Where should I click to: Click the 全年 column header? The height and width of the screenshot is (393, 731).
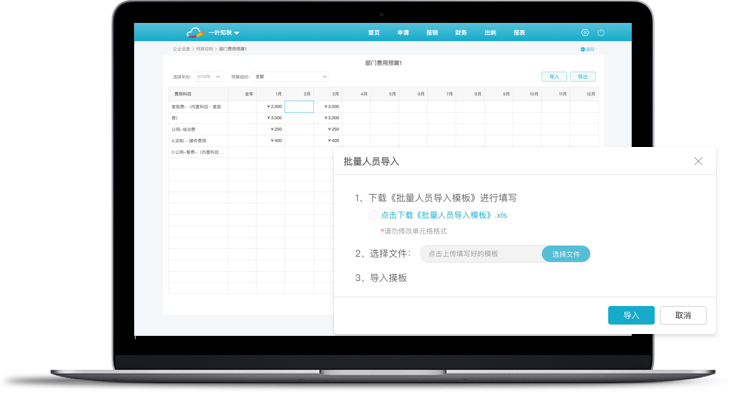coord(242,94)
